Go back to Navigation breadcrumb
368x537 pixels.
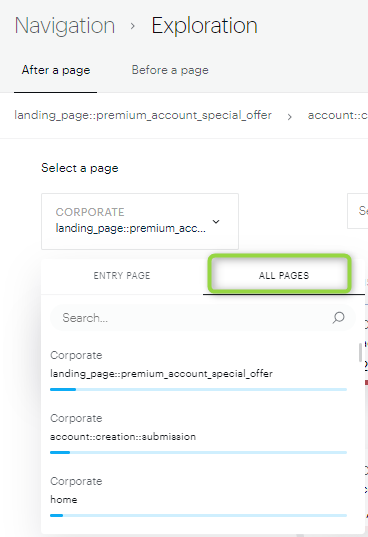coord(65,26)
